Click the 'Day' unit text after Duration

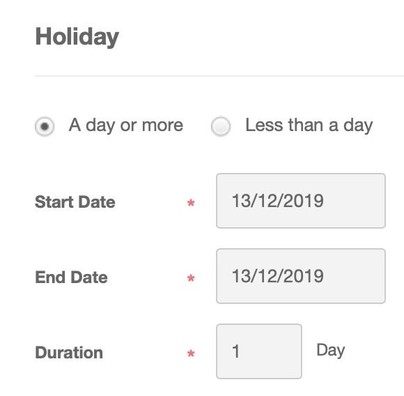pos(331,351)
